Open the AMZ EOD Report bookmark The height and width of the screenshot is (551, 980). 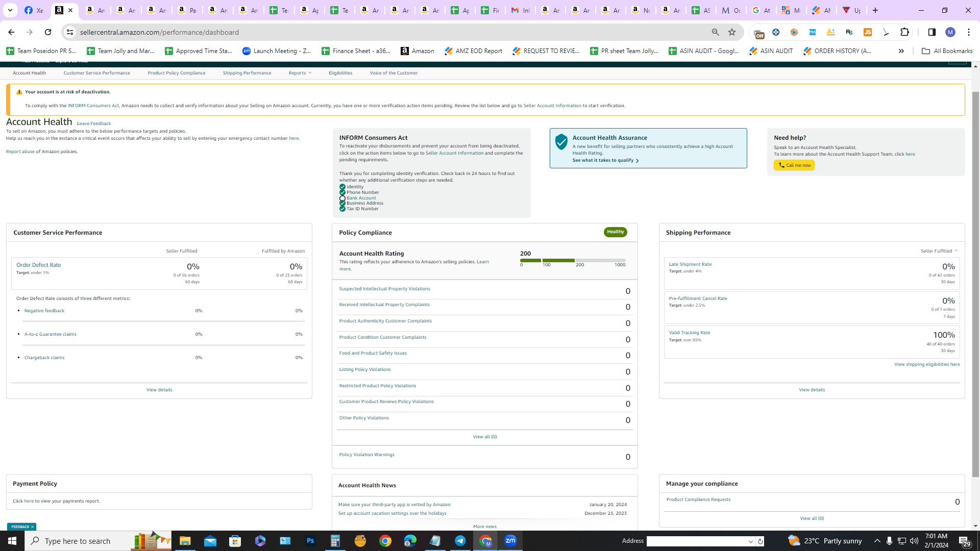(474, 51)
